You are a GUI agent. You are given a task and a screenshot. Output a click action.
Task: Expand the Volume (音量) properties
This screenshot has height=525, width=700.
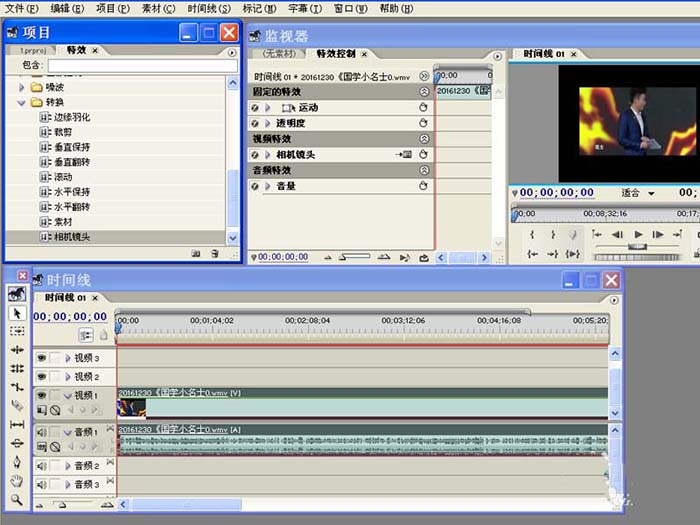point(267,186)
